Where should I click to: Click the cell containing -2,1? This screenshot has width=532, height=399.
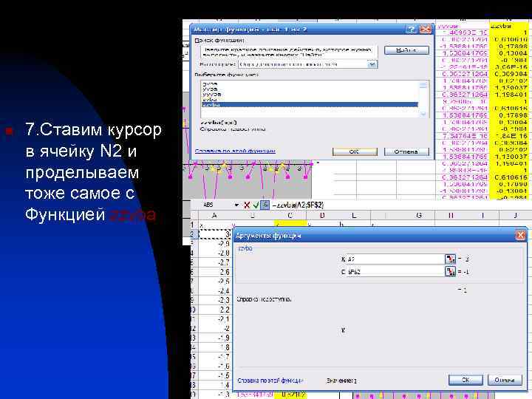point(214,319)
